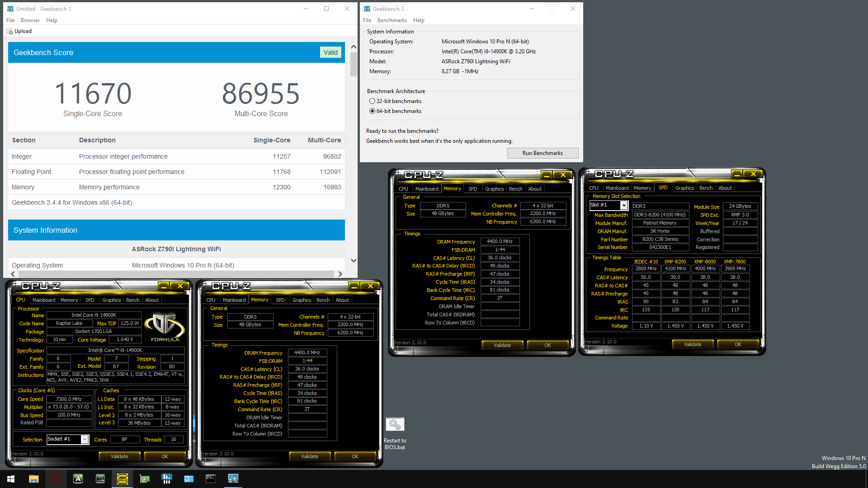Open File Explorer from the taskbar
Screen dimensions: 868x488
33,479
